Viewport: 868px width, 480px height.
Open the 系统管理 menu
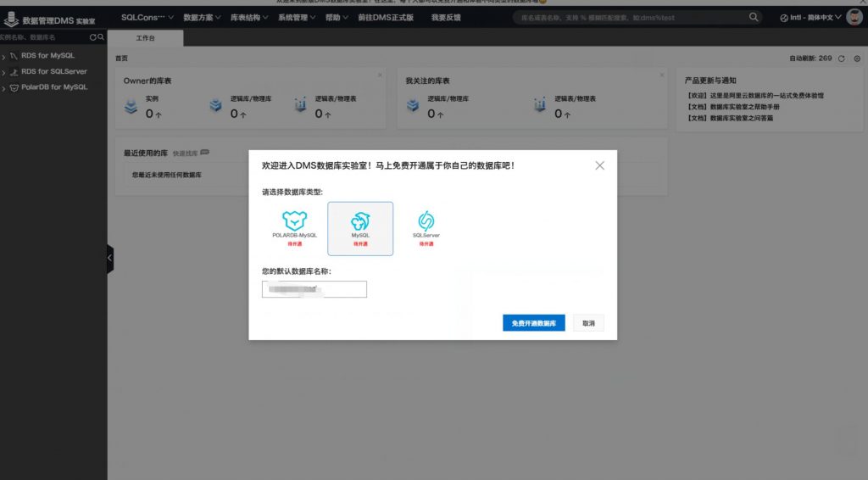tap(297, 17)
